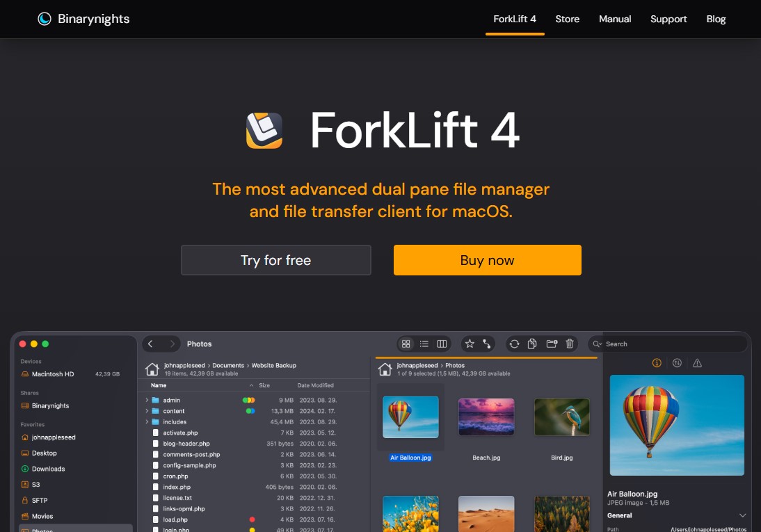Viewport: 761px width, 532px height.
Task: Click the red tag on load.php
Action: [252, 519]
